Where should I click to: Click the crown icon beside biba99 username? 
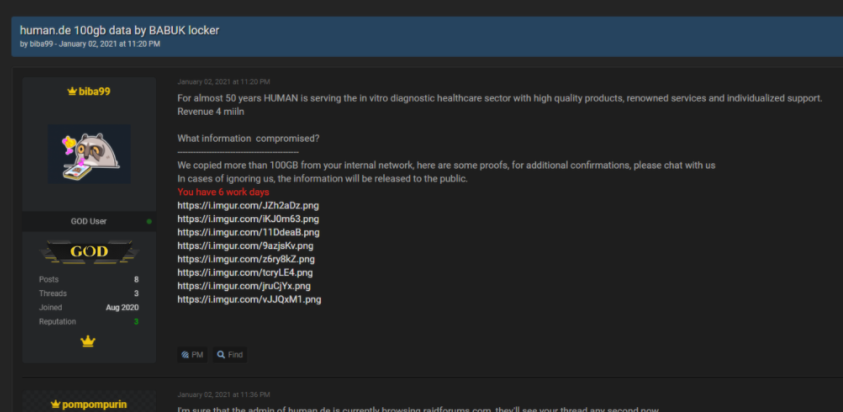click(72, 91)
